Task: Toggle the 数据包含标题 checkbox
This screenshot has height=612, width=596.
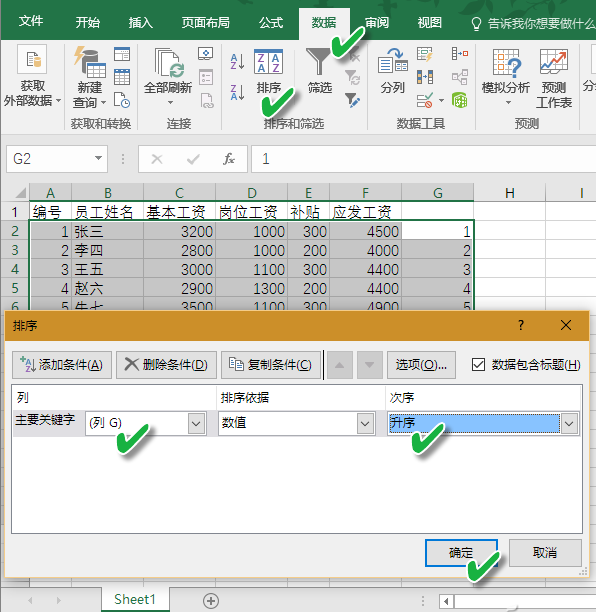Action: [478, 365]
